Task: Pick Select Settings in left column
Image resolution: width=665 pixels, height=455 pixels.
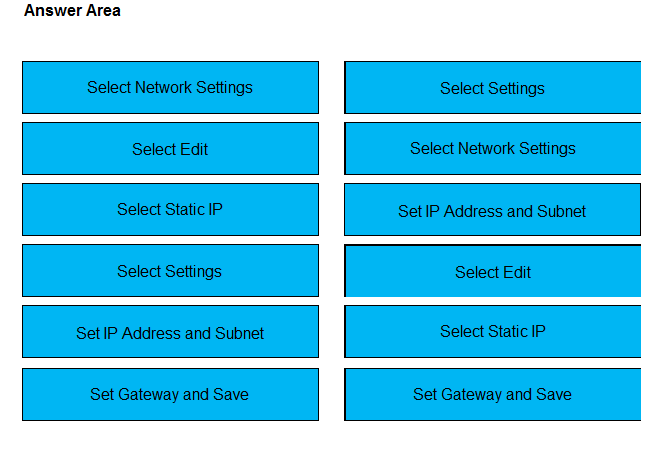Action: click(170, 271)
